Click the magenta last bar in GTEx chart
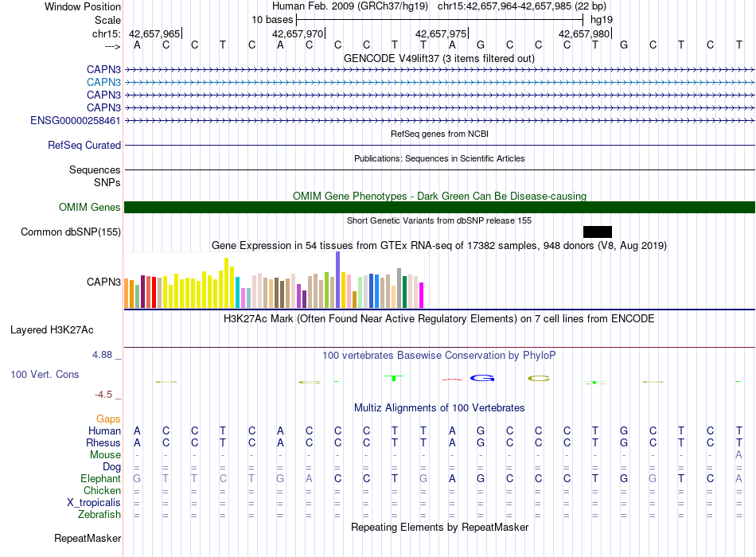Screen dimensions: 756x557 point(422,295)
